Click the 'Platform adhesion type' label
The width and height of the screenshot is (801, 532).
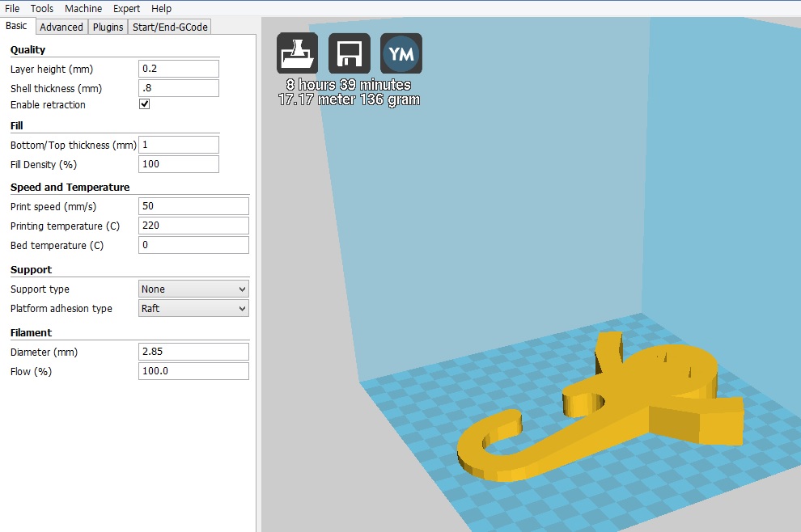(61, 308)
